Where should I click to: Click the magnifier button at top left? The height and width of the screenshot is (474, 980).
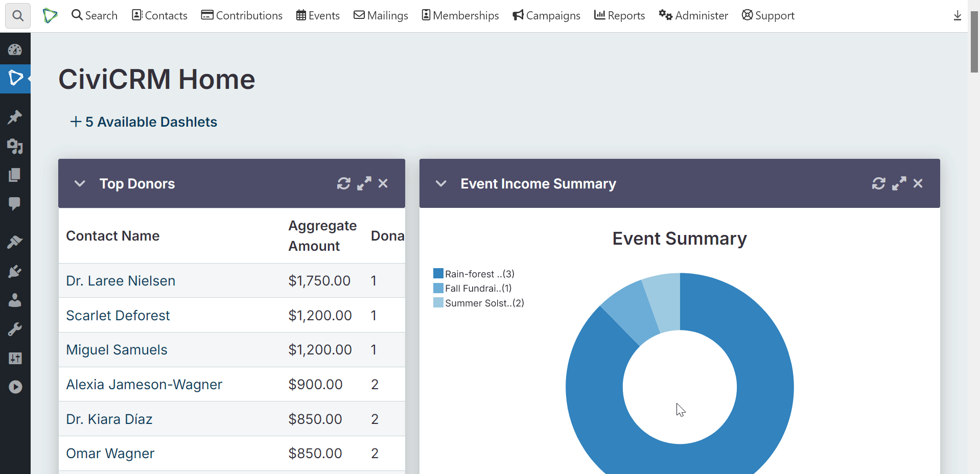click(x=17, y=16)
